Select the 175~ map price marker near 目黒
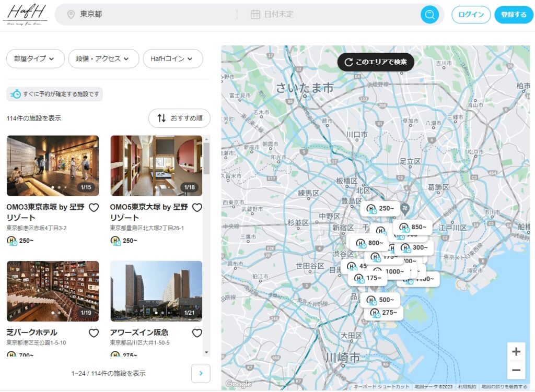The width and height of the screenshot is (535, 392). coord(368,278)
